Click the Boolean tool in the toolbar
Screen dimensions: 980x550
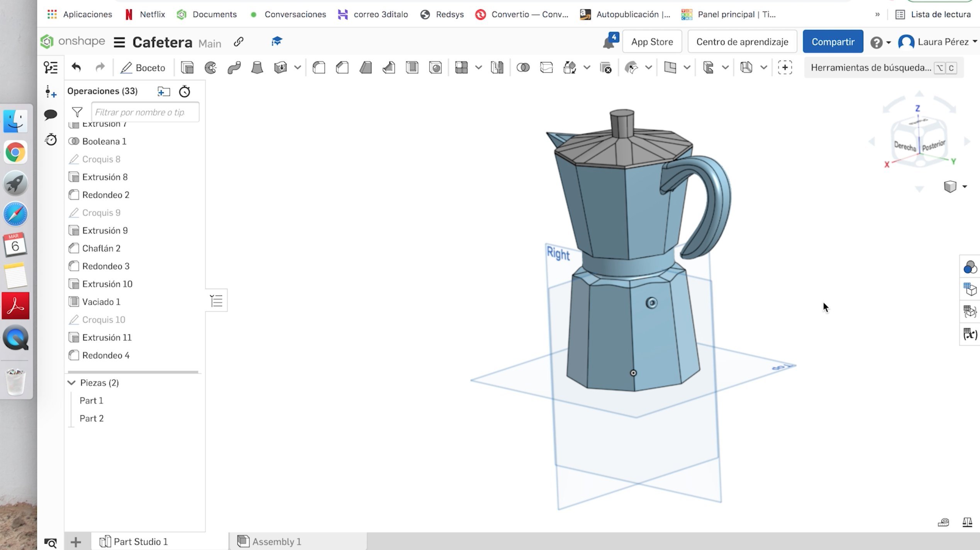pos(523,68)
